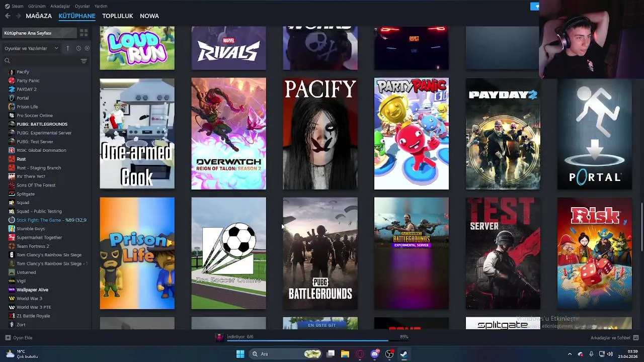Image resolution: width=644 pixels, height=362 pixels.
Task: Click Kütüphane Ana Sayfası button
Action: [39, 33]
